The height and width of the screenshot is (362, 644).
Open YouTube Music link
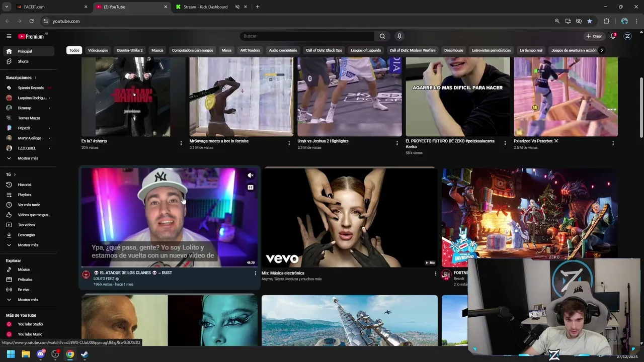28,334
